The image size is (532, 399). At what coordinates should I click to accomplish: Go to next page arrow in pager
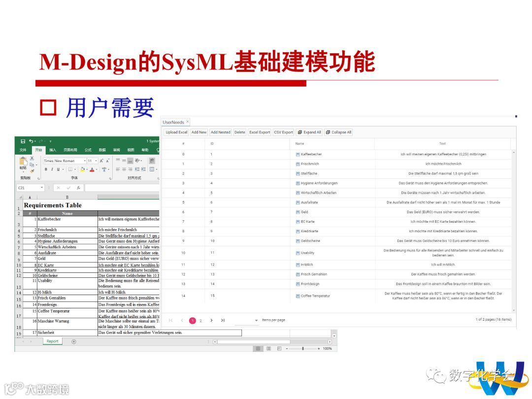tap(211, 320)
